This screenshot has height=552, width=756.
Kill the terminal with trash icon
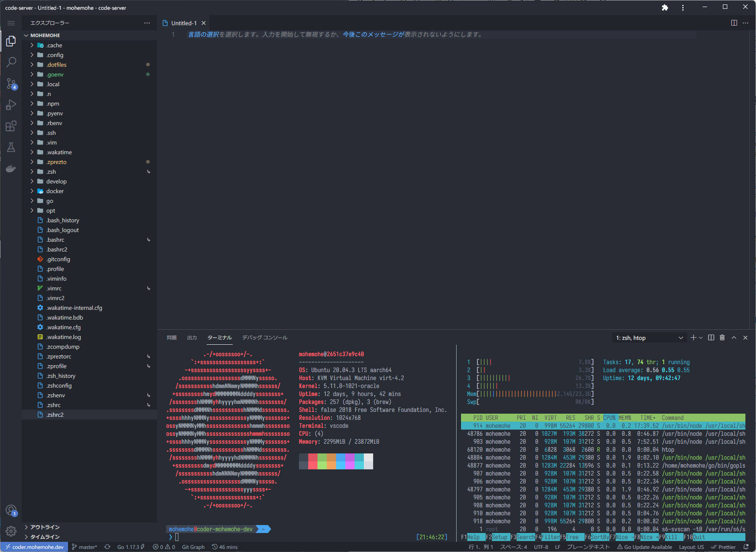click(722, 338)
